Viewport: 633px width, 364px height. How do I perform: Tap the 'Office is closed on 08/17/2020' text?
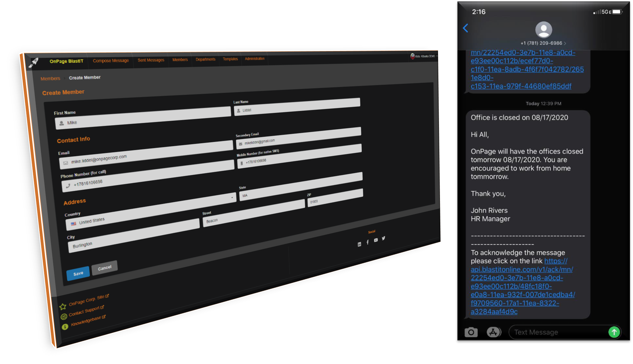[x=519, y=117]
